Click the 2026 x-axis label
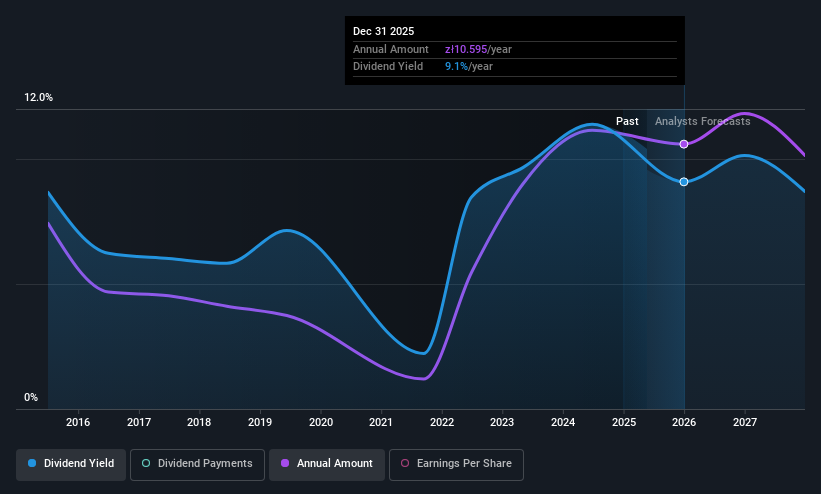This screenshot has width=821, height=494. [684, 422]
